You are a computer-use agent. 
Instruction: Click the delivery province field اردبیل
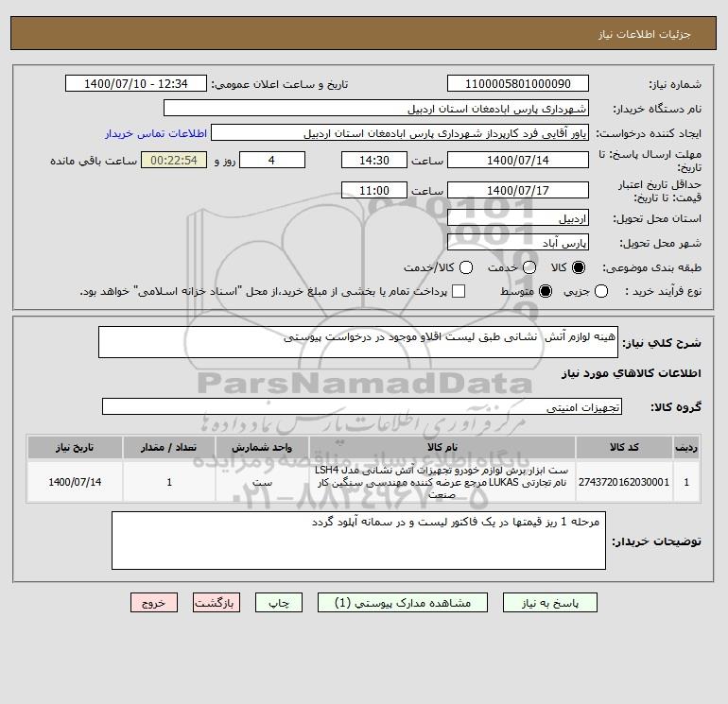click(518, 218)
